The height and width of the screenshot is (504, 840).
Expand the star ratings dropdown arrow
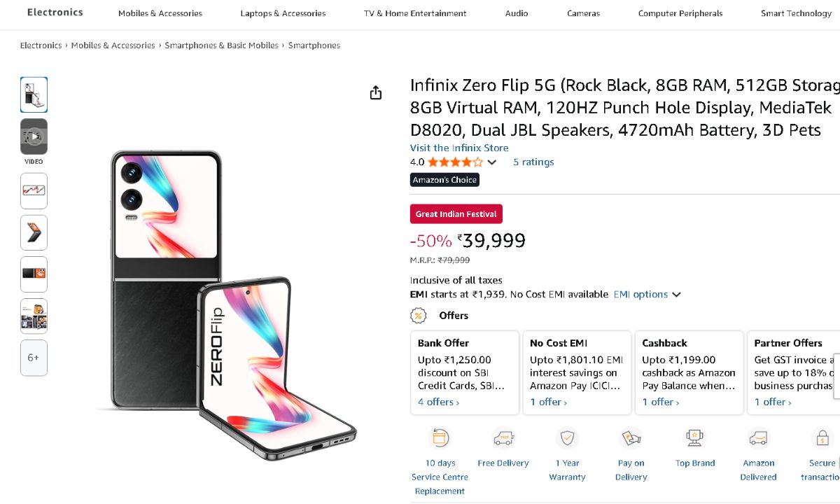pos(492,162)
